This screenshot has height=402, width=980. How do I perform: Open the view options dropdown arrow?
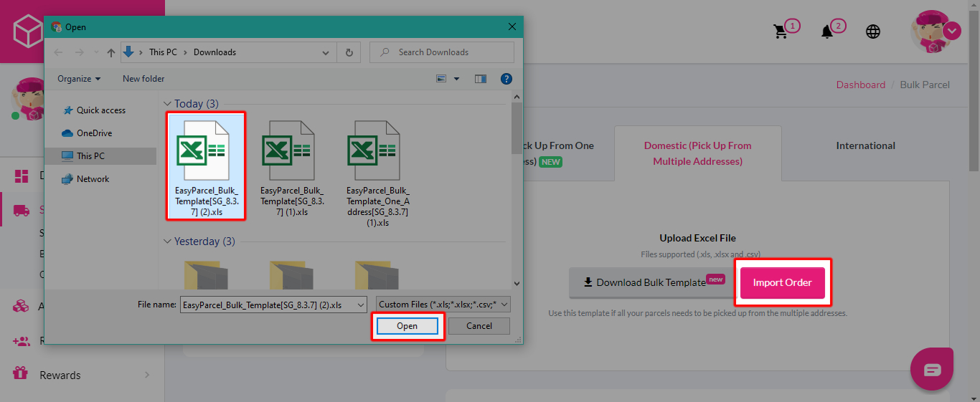[456, 79]
